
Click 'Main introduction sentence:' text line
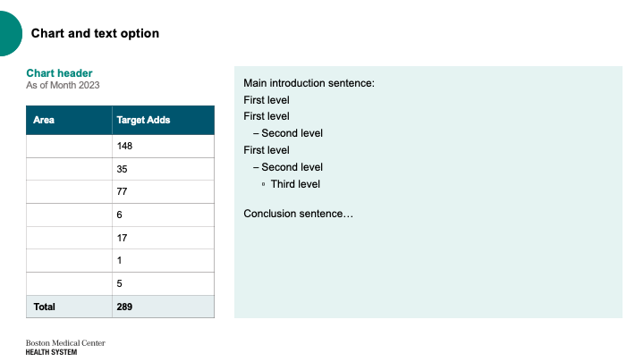pyautogui.click(x=309, y=83)
